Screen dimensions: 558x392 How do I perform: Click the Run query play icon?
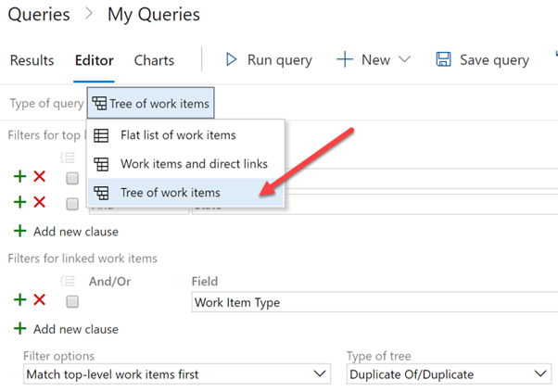[x=232, y=60]
